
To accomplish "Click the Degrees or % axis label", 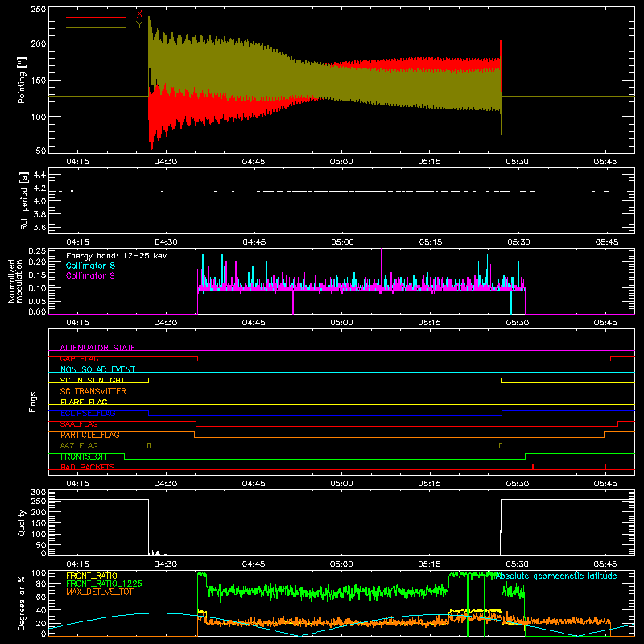I will (x=22, y=603).
